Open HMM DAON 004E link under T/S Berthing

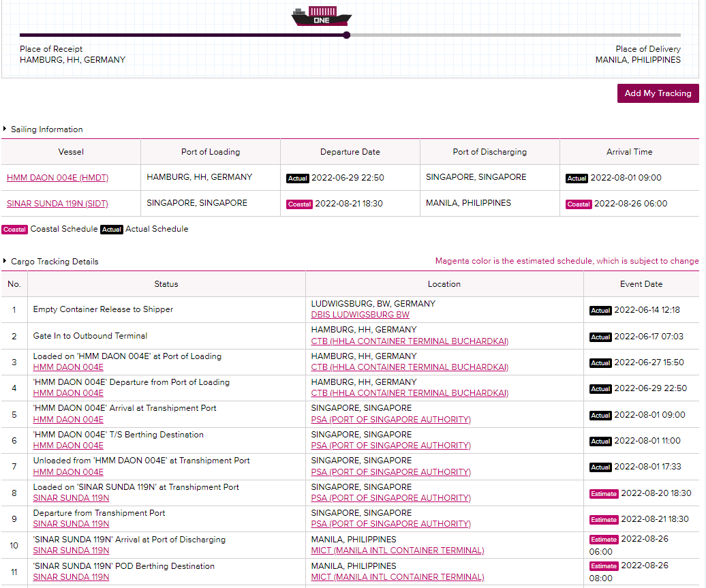click(68, 446)
